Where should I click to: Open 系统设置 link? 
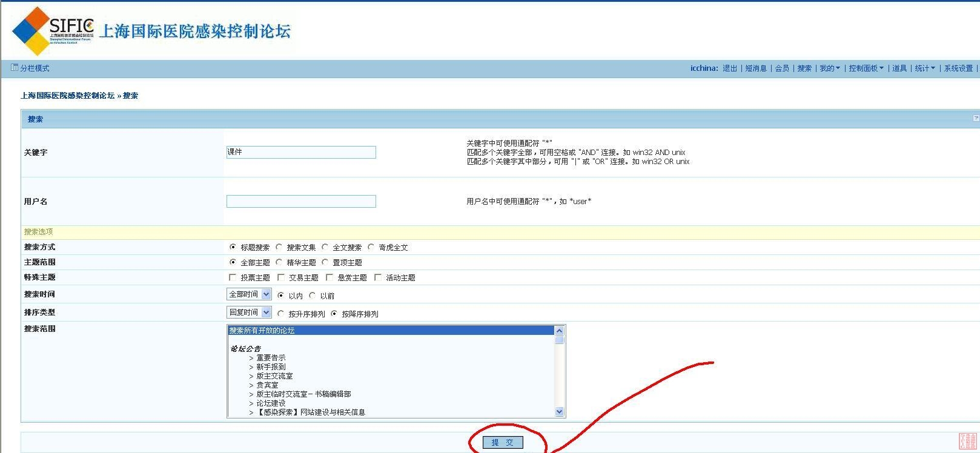[x=959, y=68]
